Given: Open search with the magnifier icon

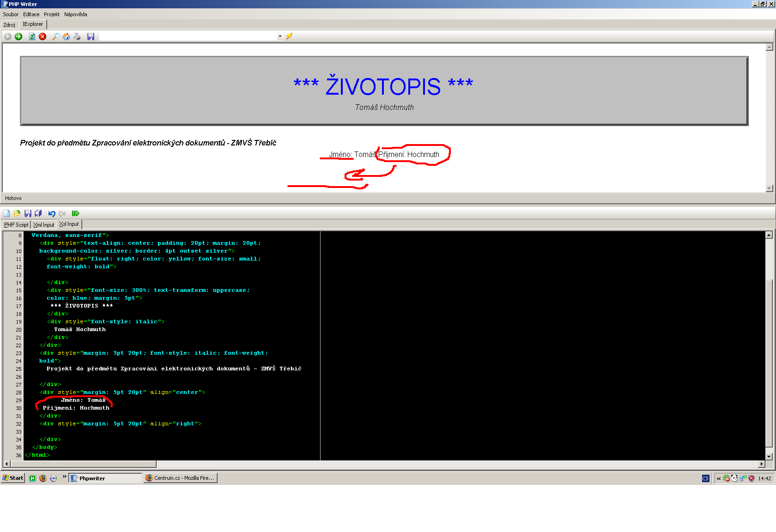Looking at the screenshot, I should (55, 36).
